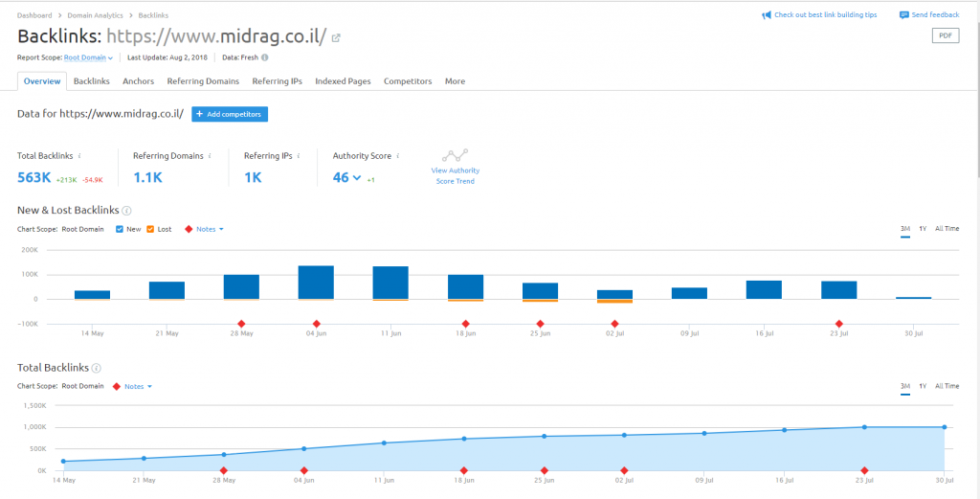Click info icon next to Total Backlinks chart title
The image size is (980, 499).
pos(97,368)
